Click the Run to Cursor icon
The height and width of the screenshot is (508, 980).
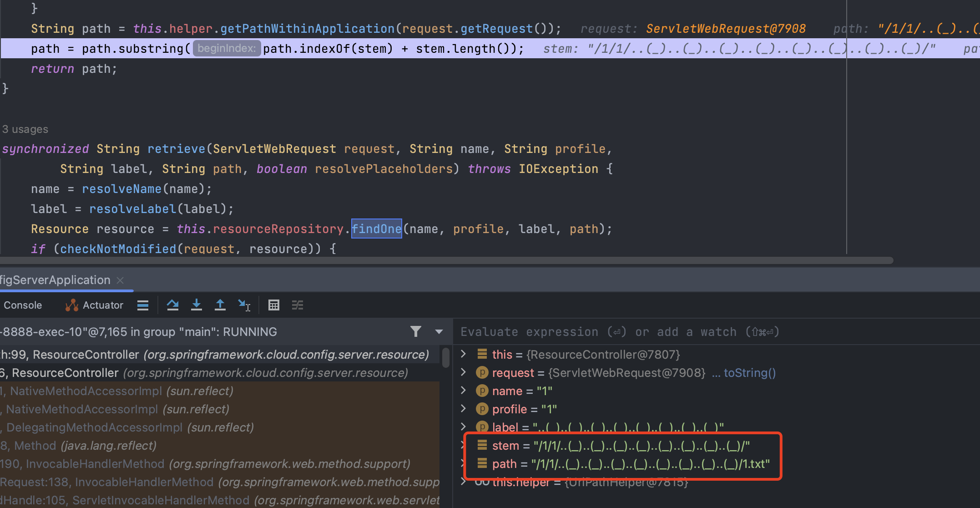tap(244, 305)
